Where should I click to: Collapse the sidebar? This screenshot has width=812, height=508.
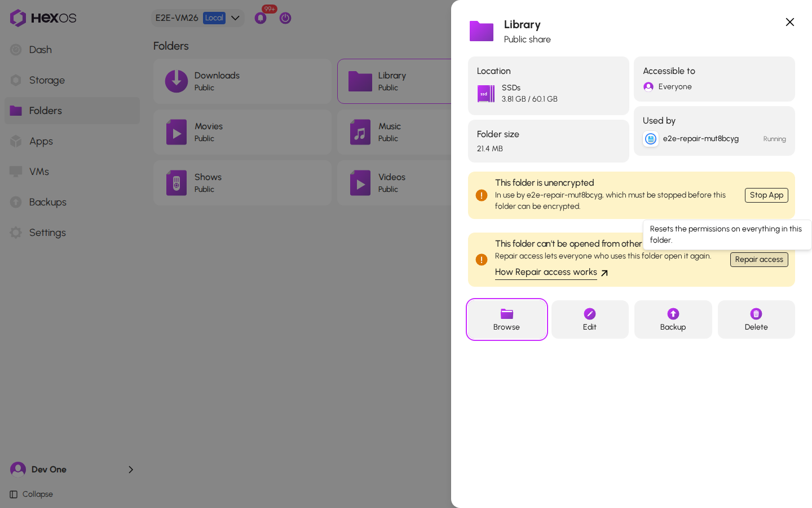pos(32,494)
